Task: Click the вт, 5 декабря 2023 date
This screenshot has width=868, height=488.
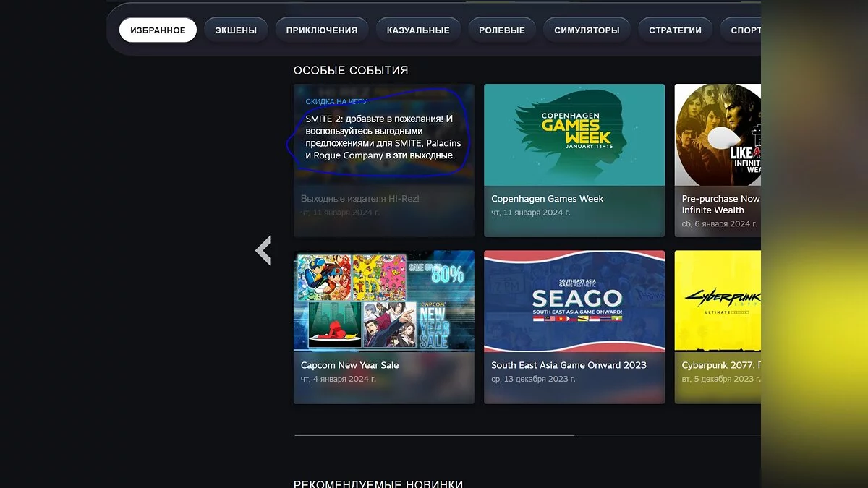Action: 721,379
